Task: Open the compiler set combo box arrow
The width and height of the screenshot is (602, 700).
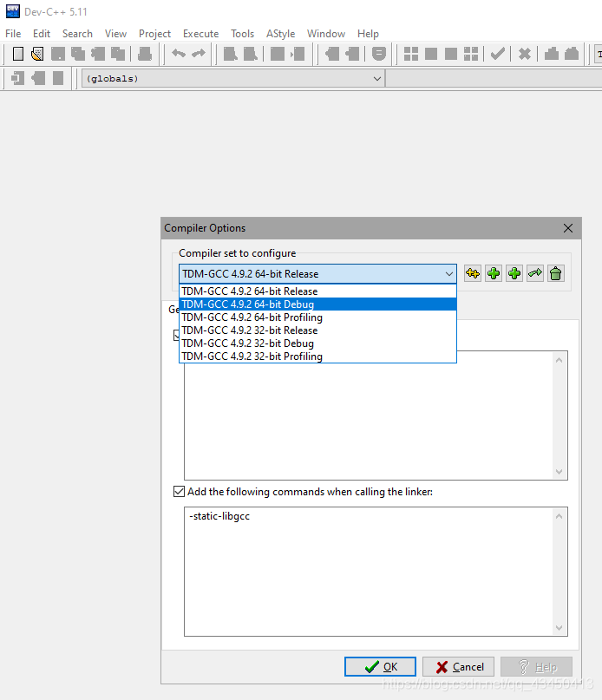Action: pyautogui.click(x=449, y=273)
